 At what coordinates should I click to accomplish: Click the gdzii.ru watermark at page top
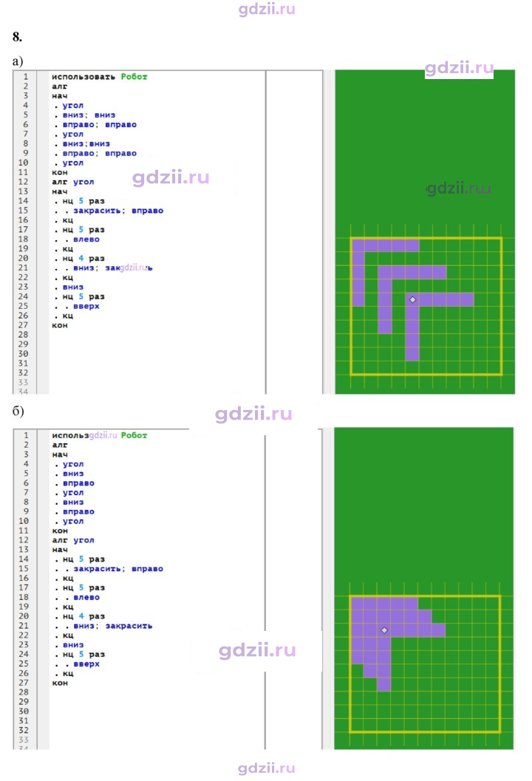(267, 10)
